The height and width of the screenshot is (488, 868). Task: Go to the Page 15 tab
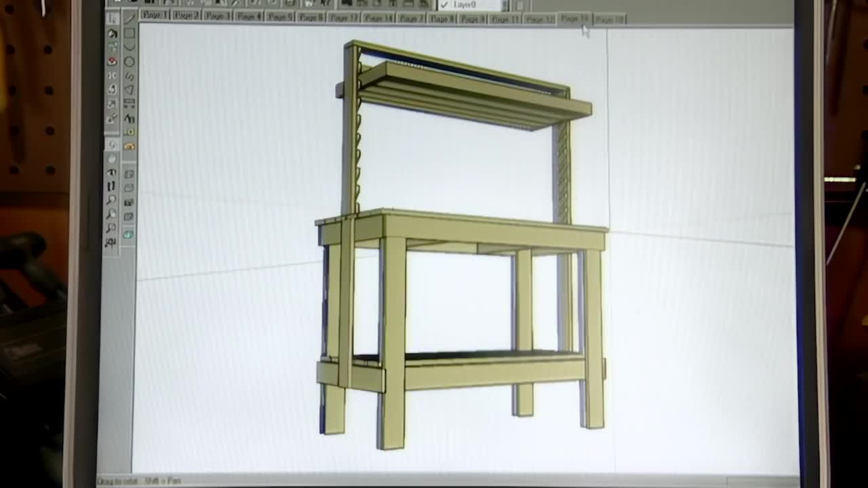point(574,19)
